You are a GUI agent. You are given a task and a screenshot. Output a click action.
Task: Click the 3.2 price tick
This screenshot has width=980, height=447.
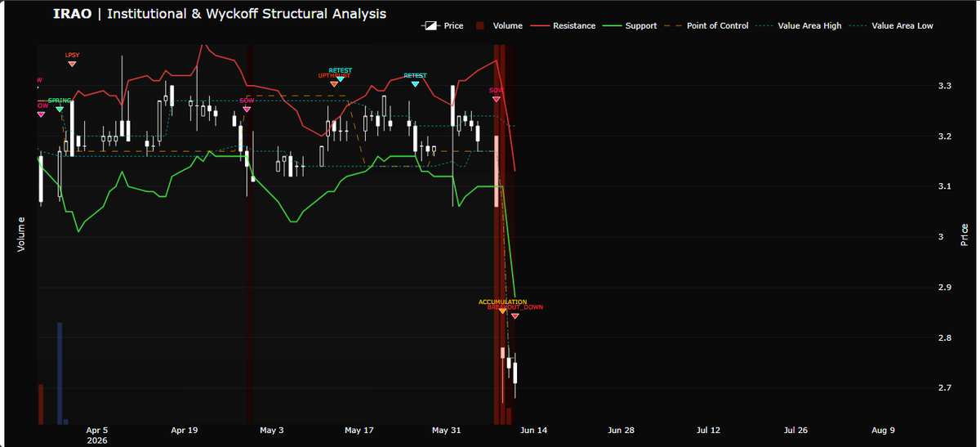coord(945,136)
